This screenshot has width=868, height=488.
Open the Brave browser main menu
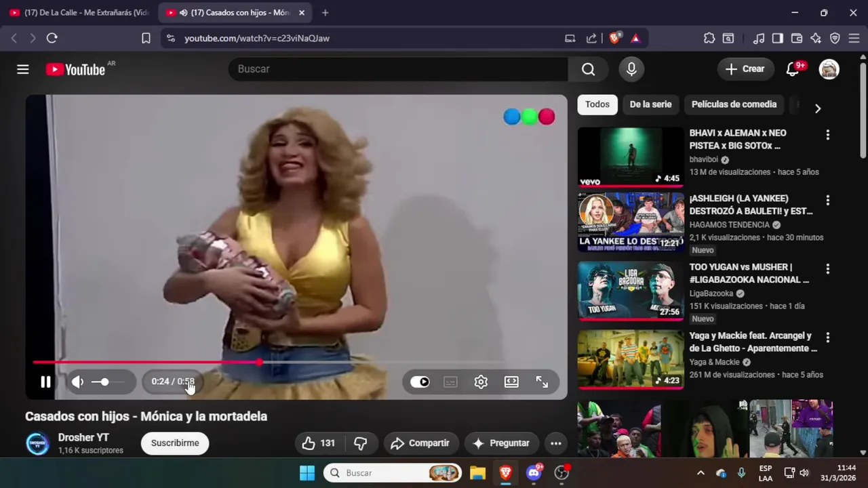click(854, 38)
